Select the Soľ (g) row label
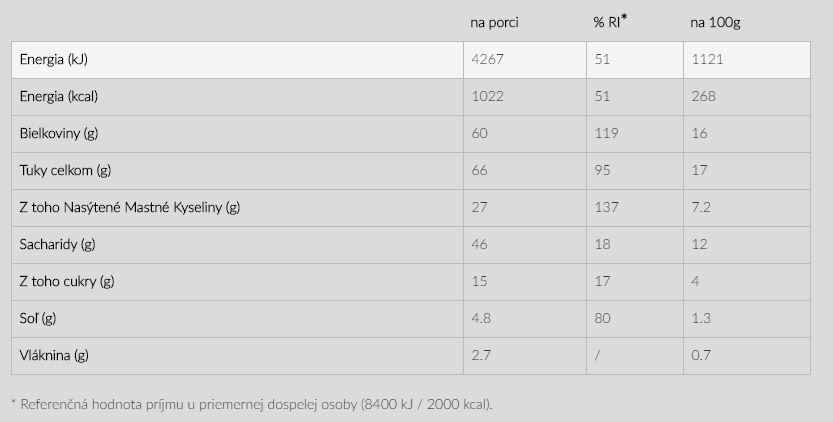833x422 pixels. 37,318
